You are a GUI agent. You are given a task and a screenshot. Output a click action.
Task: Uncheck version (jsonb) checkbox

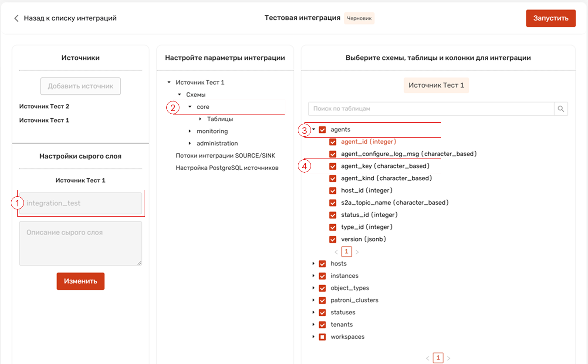pos(333,239)
